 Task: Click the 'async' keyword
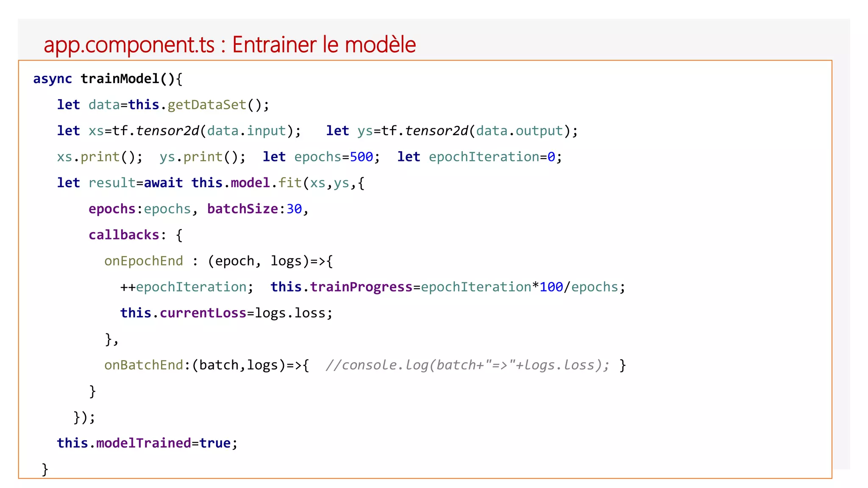(53, 79)
